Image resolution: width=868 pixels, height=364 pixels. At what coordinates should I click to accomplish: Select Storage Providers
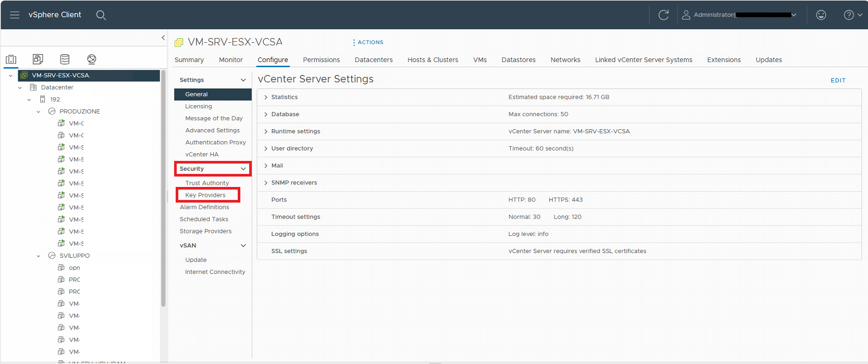(x=205, y=231)
